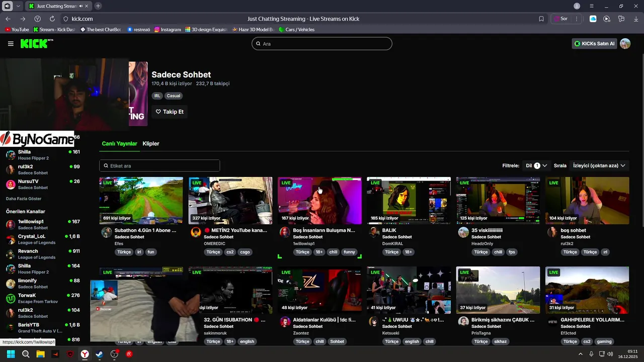The height and width of the screenshot is (362, 644).
Task: Click the Ara search field
Action: click(322, 44)
